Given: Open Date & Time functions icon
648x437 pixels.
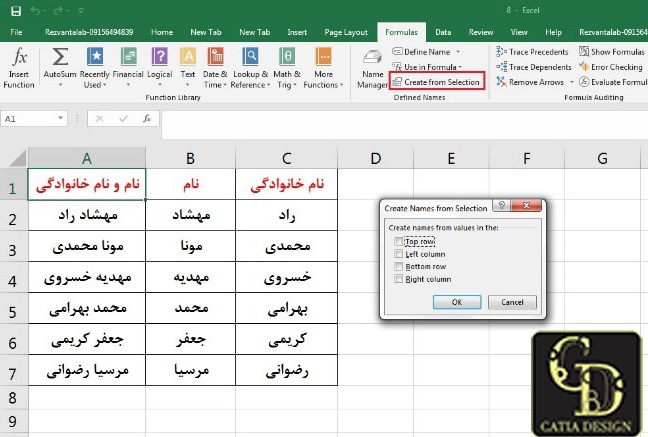Looking at the screenshot, I should [215, 57].
